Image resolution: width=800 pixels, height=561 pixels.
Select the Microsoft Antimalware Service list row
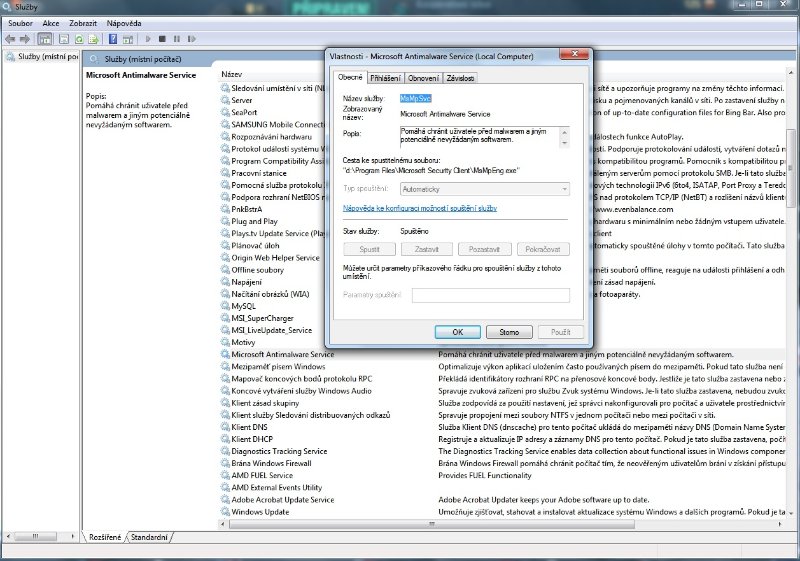click(503, 354)
